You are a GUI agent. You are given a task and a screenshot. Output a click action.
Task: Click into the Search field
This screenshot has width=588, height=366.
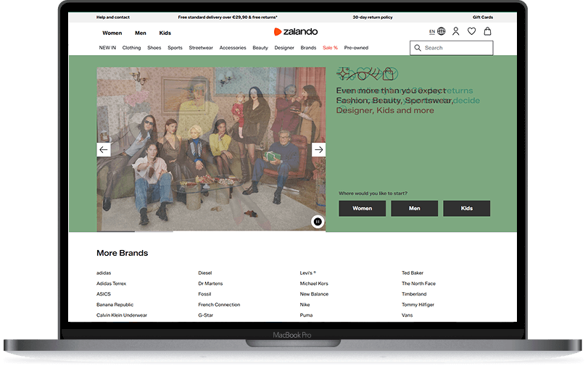457,48
